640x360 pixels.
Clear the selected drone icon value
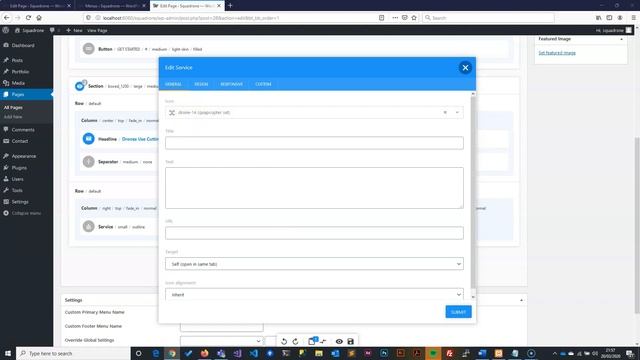click(445, 112)
